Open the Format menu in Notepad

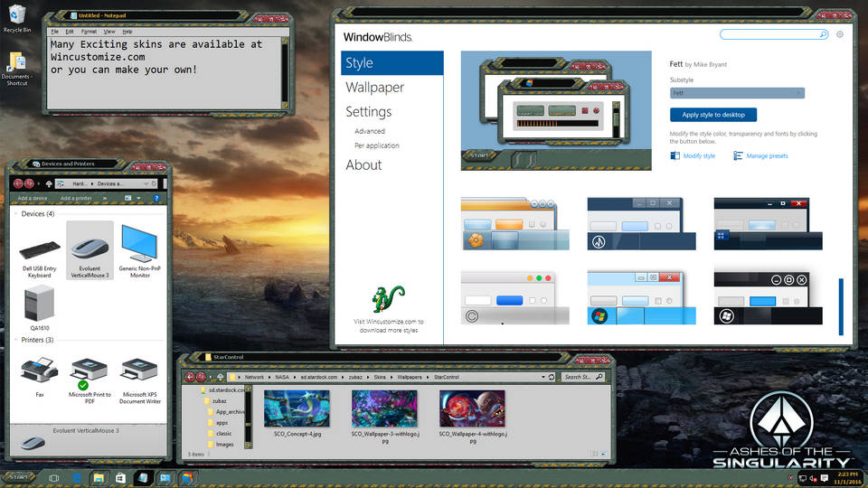click(x=87, y=32)
